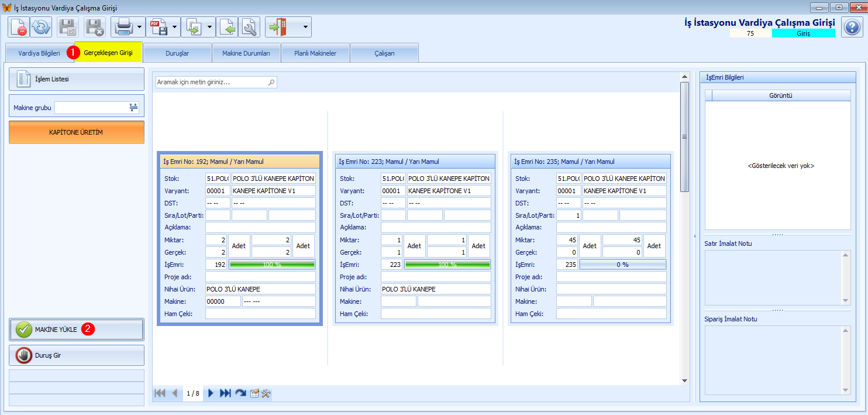Switch to the Çalışan tab

pos(384,53)
